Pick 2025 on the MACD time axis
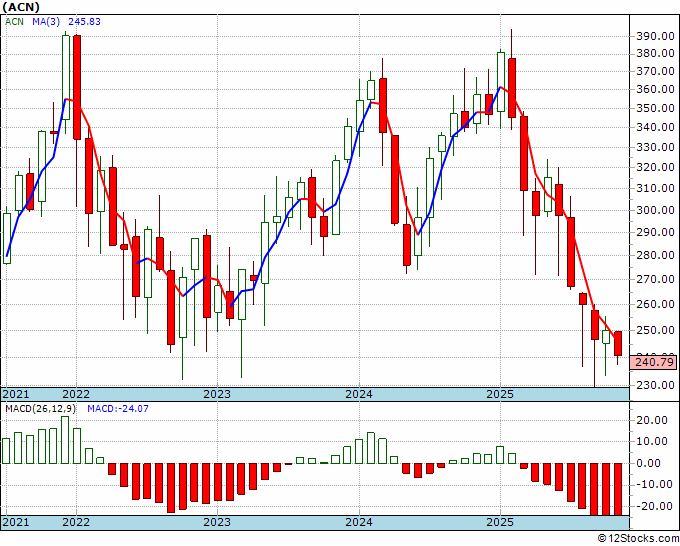 point(500,522)
